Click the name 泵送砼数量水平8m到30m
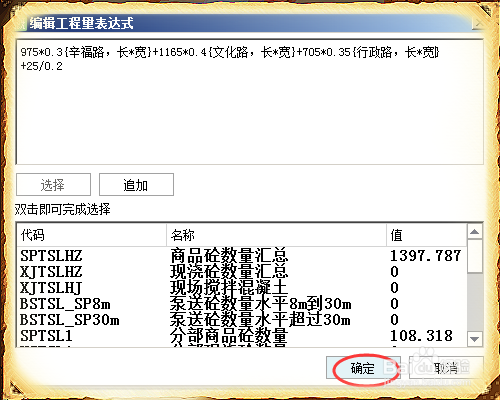Screen dimensions: 500x400 [x=261, y=304]
